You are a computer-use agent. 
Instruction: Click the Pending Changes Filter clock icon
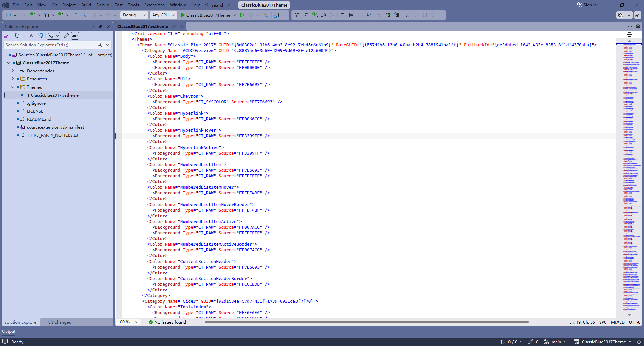tap(17, 36)
